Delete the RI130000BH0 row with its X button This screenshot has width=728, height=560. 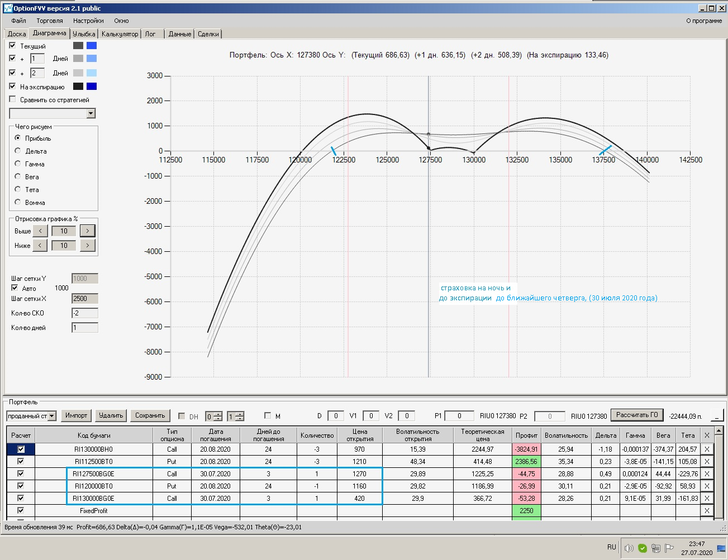coord(707,449)
